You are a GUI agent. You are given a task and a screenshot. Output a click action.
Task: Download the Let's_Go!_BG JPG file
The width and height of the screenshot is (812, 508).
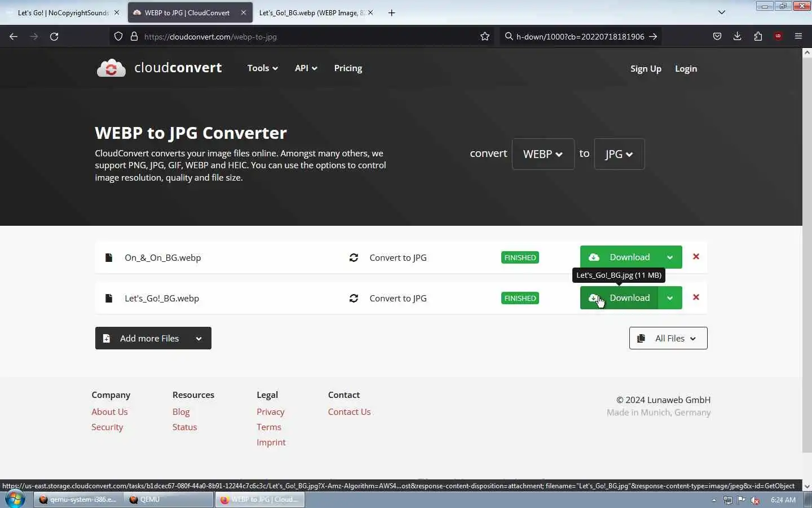pos(619,298)
